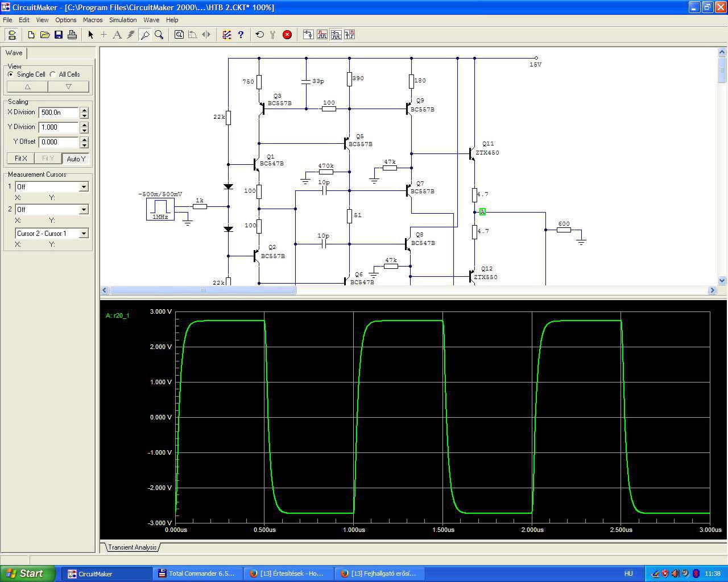Image resolution: width=728 pixels, height=582 pixels.
Task: Click the Save file toolbar icon
Action: tap(59, 35)
